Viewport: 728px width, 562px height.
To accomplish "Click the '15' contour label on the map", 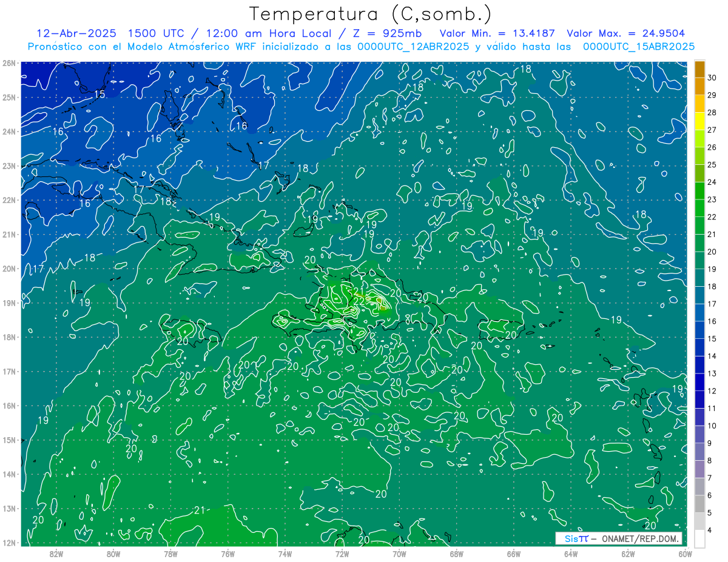I will click(99, 95).
